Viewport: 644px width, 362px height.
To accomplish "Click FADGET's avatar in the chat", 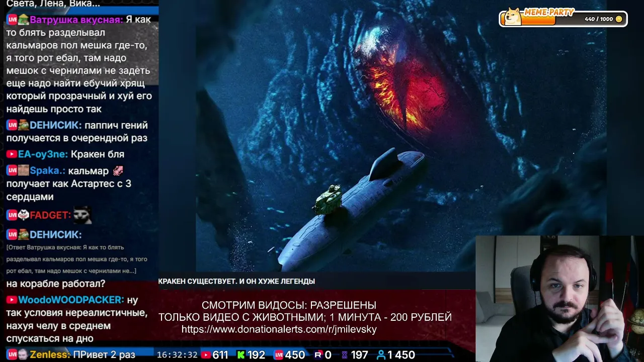I will click(23, 215).
